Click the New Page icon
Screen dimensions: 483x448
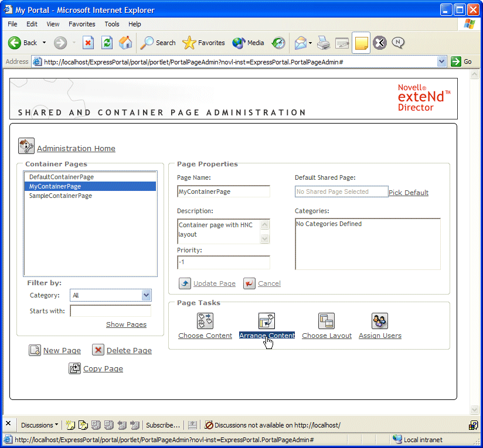pyautogui.click(x=35, y=350)
